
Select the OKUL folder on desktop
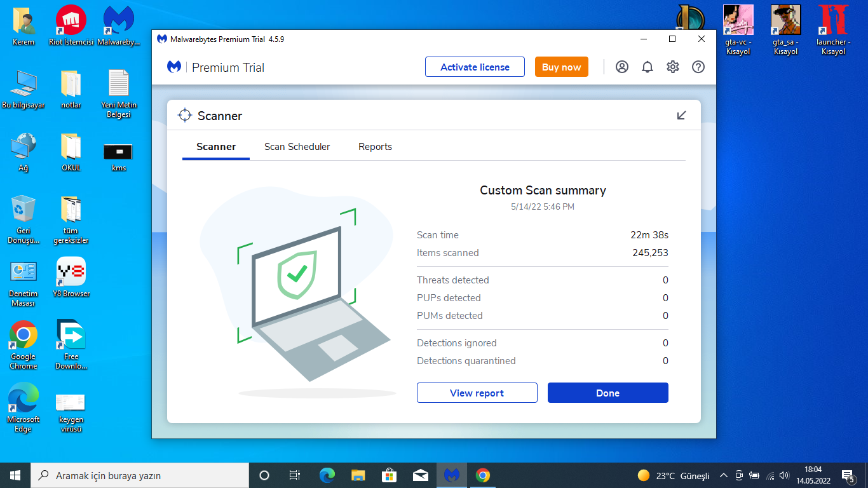(71, 152)
